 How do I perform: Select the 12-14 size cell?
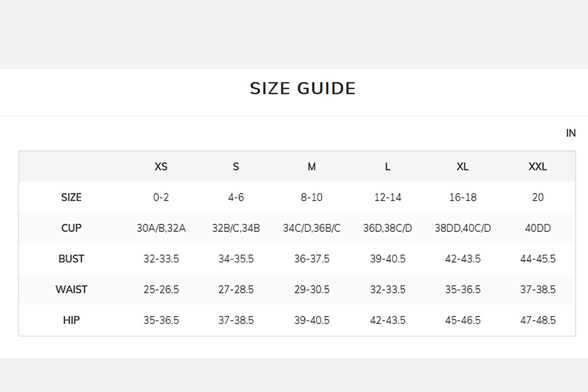(x=388, y=197)
